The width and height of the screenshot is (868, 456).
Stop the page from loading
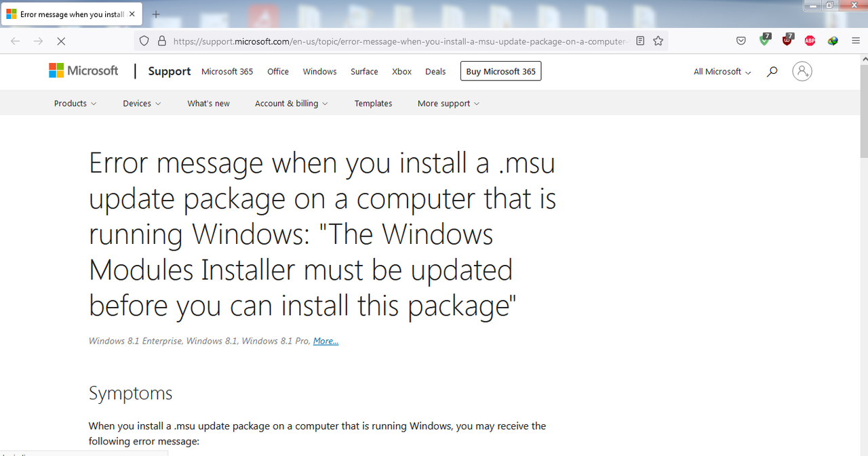61,41
